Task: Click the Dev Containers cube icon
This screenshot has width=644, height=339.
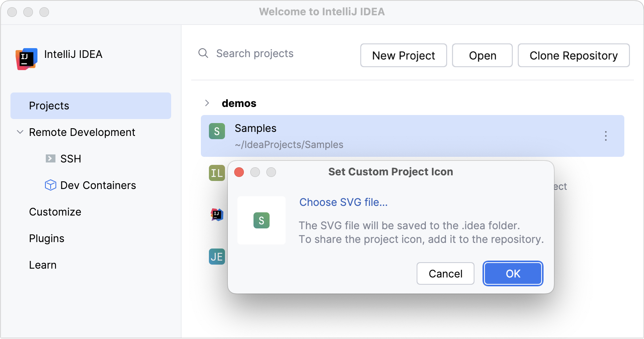Action: coord(50,185)
